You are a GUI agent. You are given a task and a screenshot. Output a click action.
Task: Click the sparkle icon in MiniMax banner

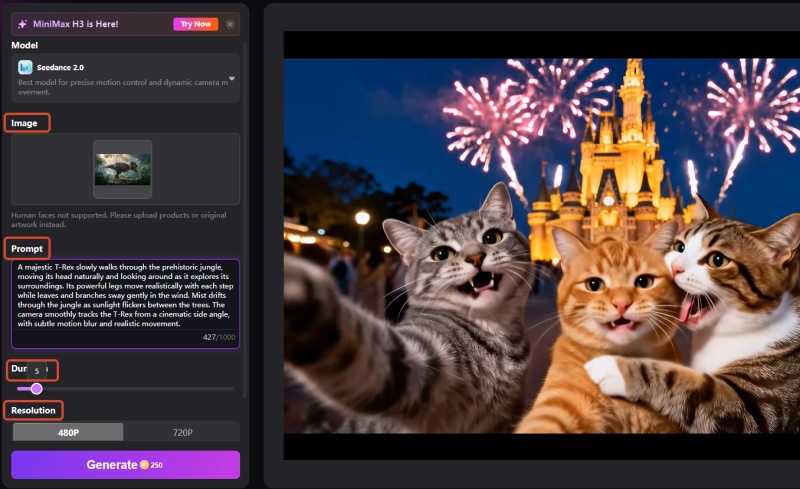click(22, 24)
